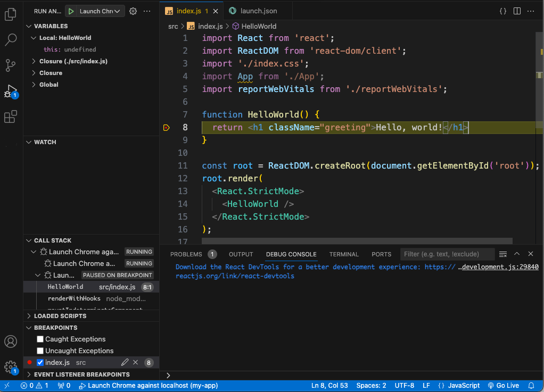Open the Terminal panel tab

pyautogui.click(x=343, y=254)
